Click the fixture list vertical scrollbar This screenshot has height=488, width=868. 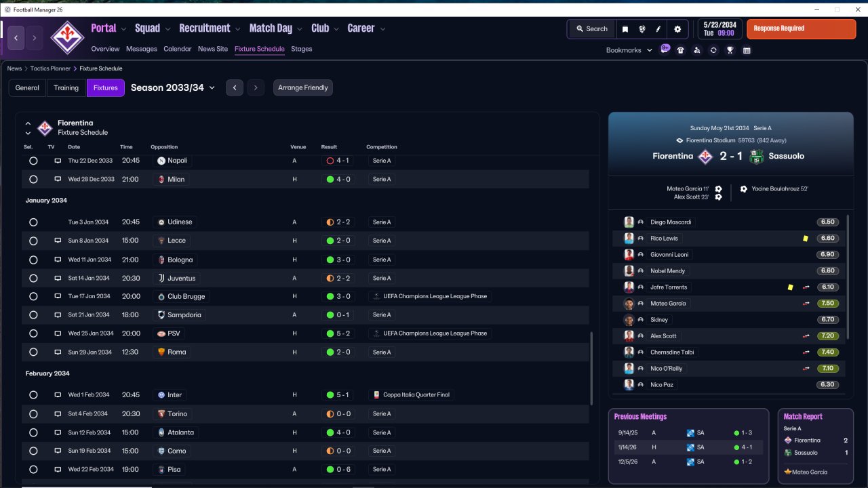click(x=591, y=369)
